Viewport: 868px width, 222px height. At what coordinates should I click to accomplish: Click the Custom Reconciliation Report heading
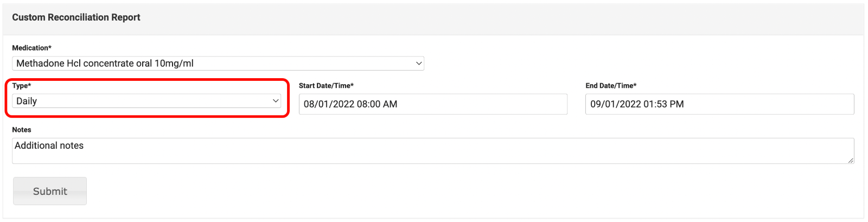[76, 17]
